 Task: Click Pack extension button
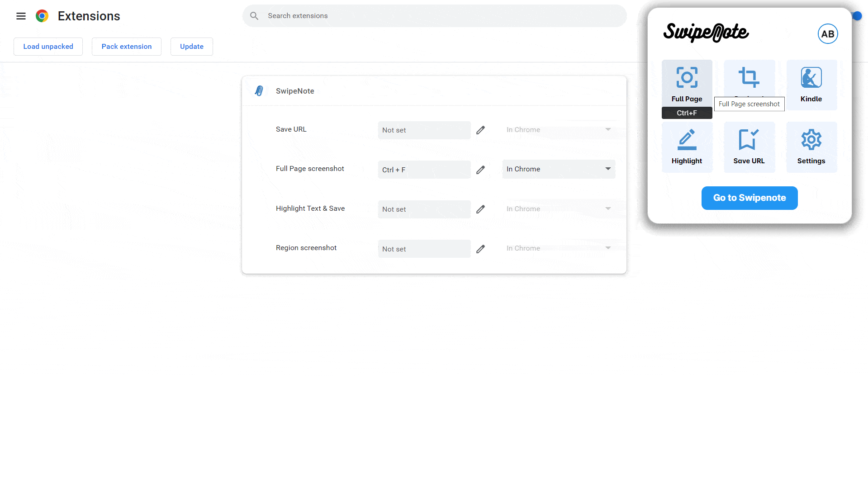coord(127,47)
